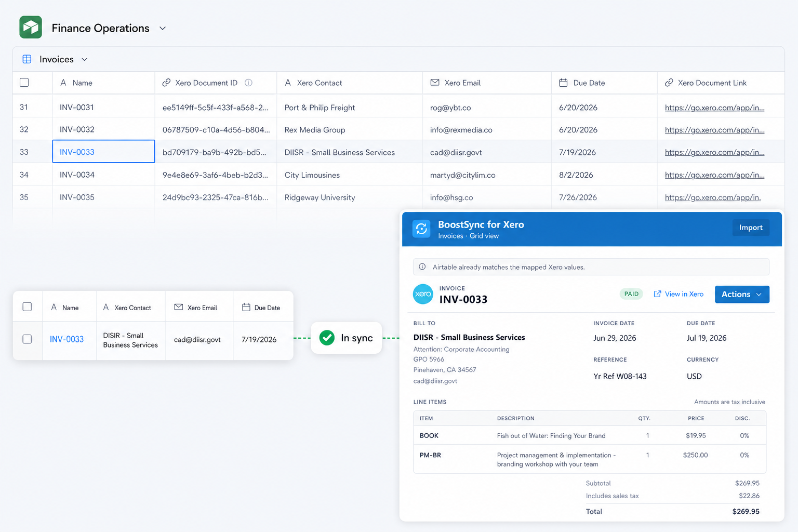798x532 pixels.
Task: Open the Xero link for INV-0031 row
Action: 714,108
